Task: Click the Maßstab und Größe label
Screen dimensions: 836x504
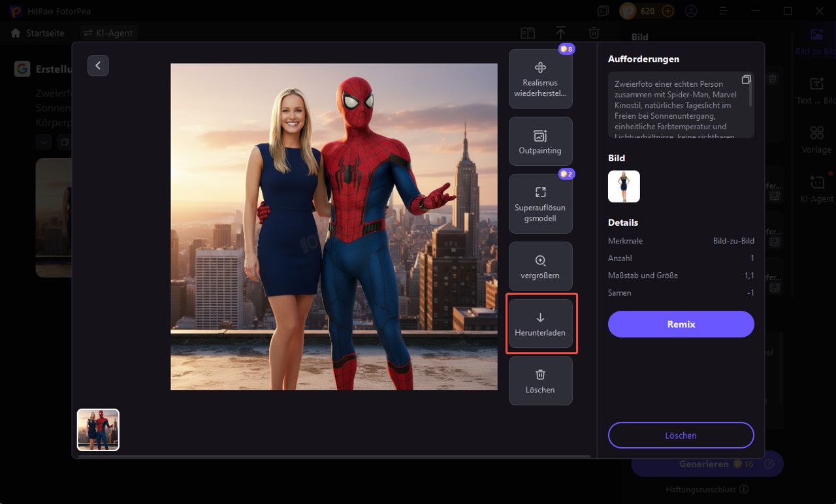Action: tap(643, 276)
